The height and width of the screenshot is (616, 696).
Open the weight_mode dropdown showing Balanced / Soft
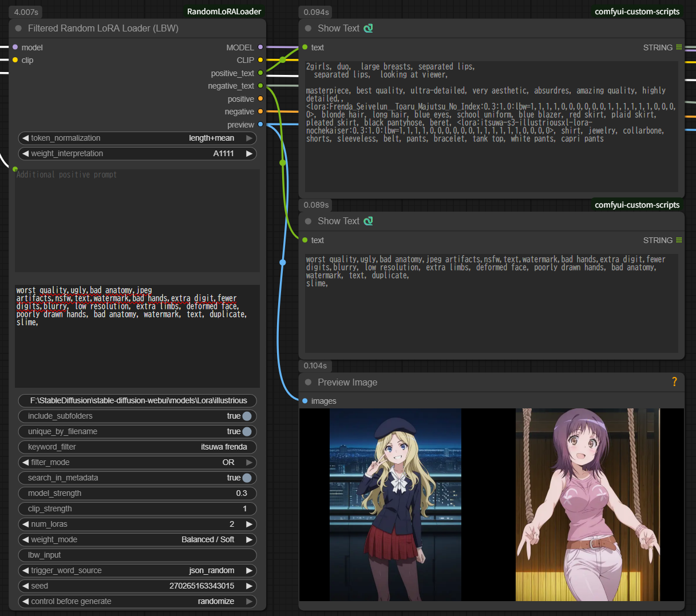pos(137,539)
